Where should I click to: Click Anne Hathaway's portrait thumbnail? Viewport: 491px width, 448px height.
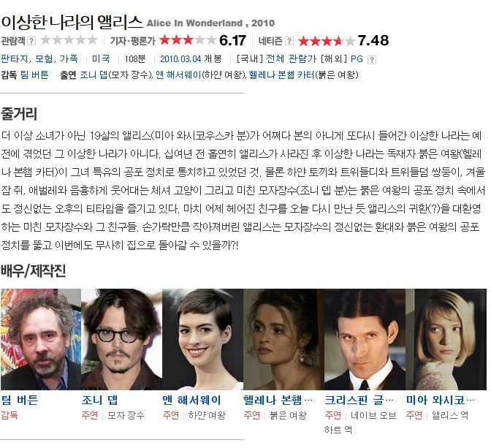(202, 339)
